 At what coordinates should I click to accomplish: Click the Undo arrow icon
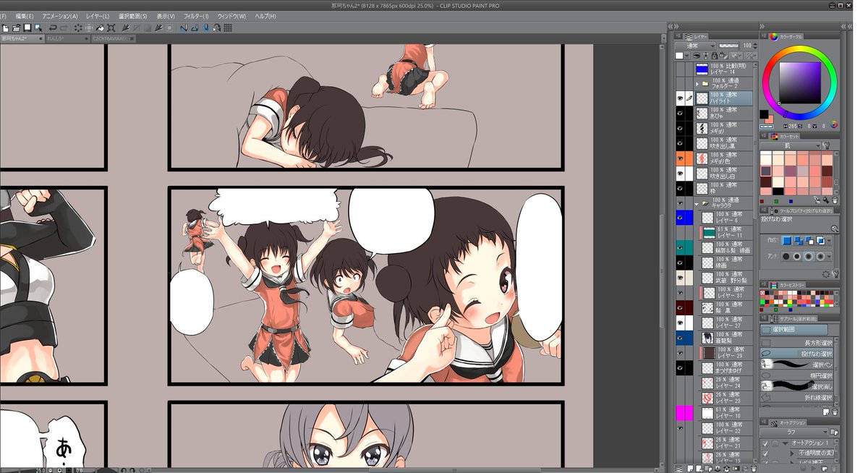(53, 27)
